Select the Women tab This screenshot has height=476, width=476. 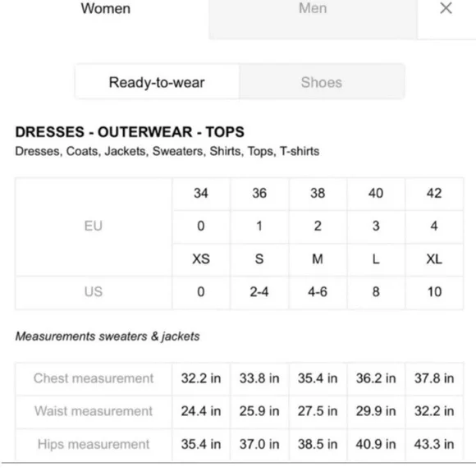pos(105,9)
